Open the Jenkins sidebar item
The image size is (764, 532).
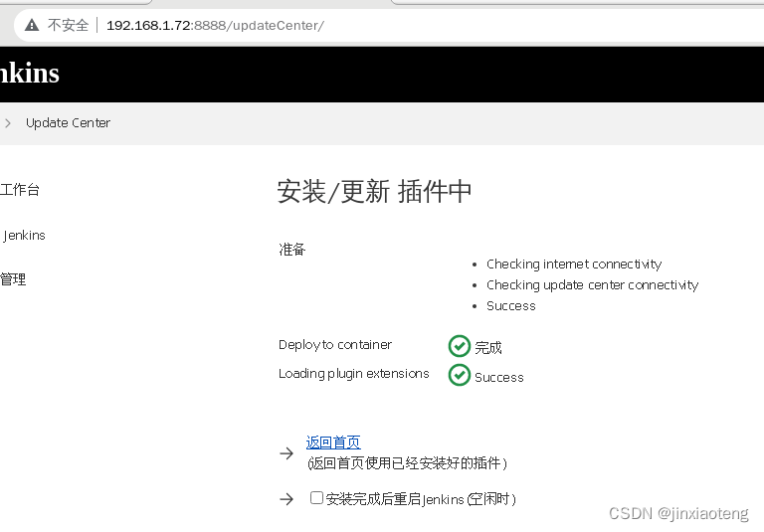pyautogui.click(x=24, y=236)
